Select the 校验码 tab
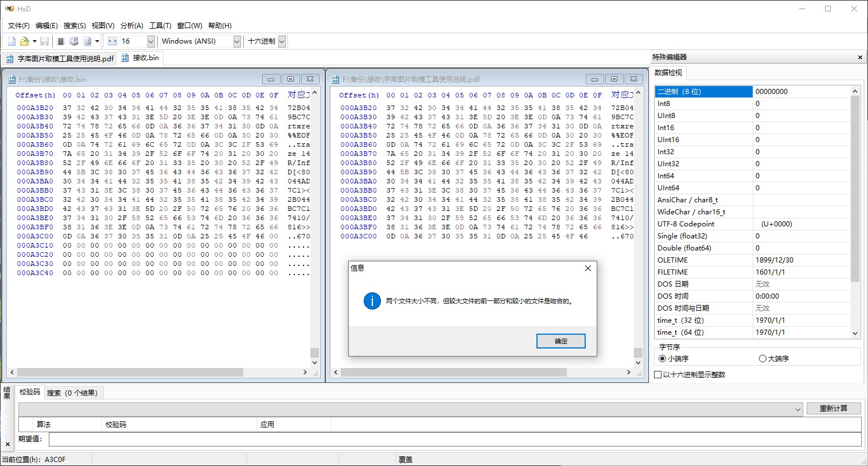 point(30,392)
